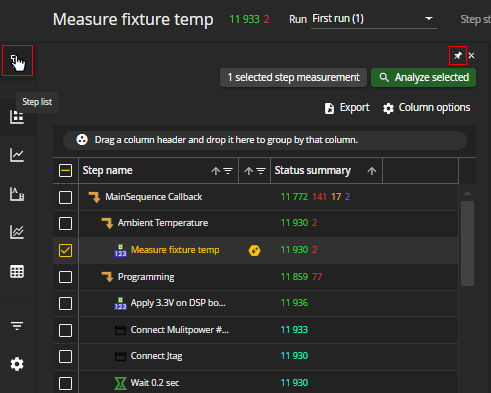This screenshot has width=491, height=393.
Task: Uncheck the Measure fixture temp checkbox
Action: coord(65,250)
